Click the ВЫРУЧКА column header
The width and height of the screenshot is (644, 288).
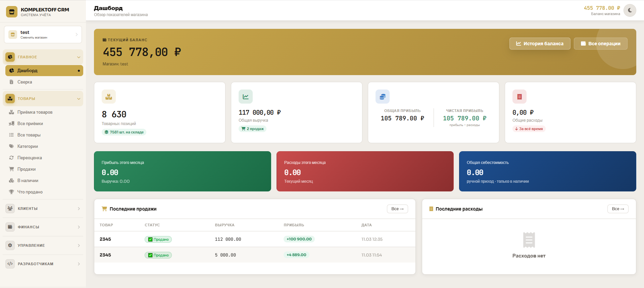point(225,225)
